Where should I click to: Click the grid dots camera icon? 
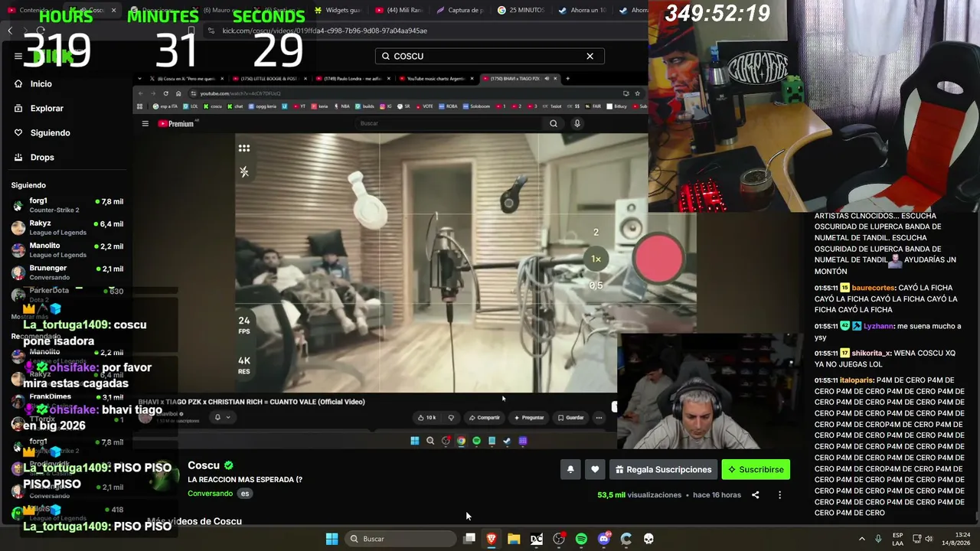point(244,148)
